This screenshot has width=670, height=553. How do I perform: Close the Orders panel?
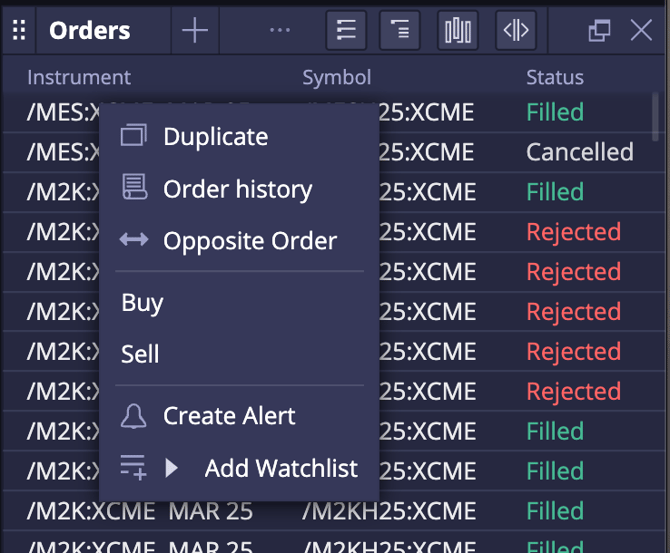click(x=641, y=30)
